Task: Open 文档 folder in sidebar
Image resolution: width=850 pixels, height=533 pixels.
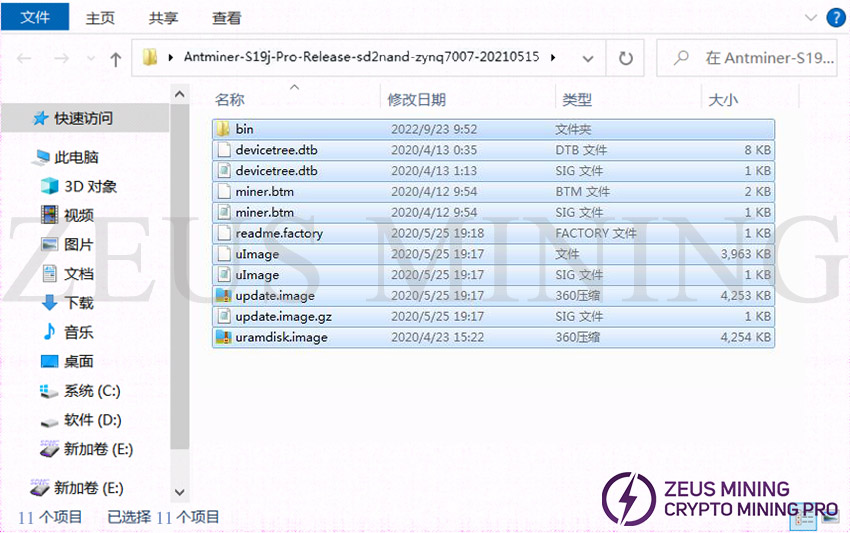Action: point(79,274)
